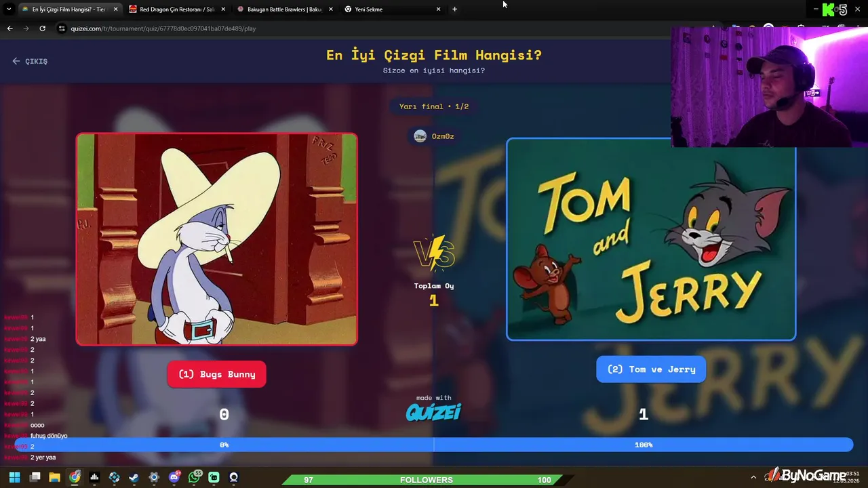Click the subtitle Sizce en iyisi hangisi?
Viewport: 868px width, 488px height.
coord(434,70)
